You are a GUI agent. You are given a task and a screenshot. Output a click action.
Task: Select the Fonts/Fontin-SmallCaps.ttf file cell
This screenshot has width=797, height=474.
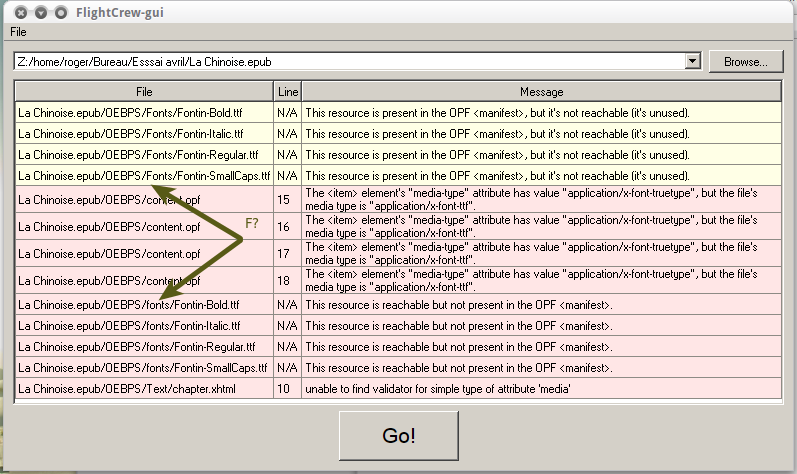point(144,176)
